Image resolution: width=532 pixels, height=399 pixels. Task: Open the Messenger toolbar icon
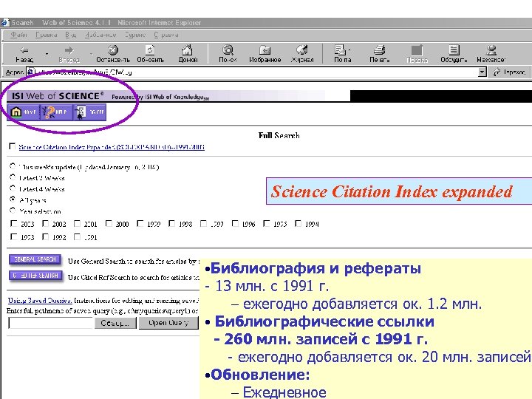pos(491,50)
